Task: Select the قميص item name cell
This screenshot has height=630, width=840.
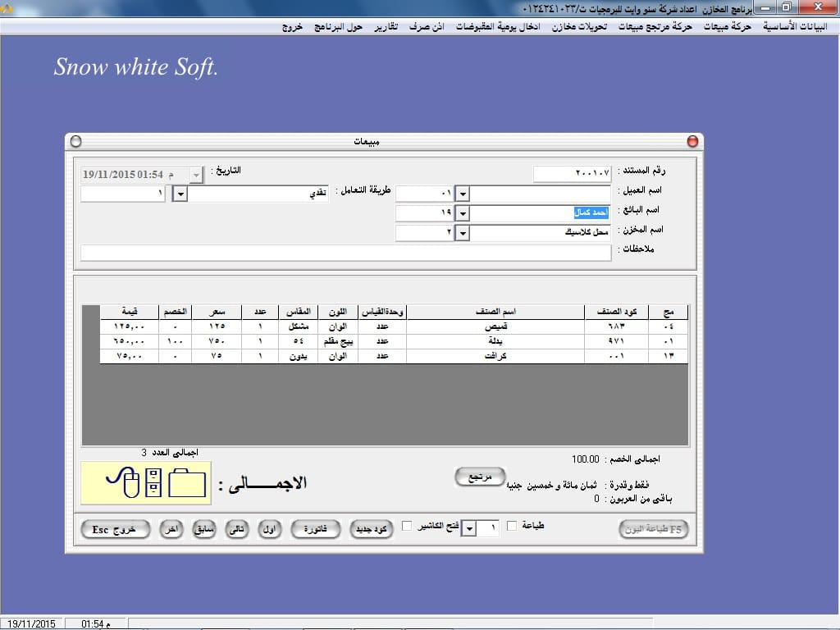Action: coord(495,326)
